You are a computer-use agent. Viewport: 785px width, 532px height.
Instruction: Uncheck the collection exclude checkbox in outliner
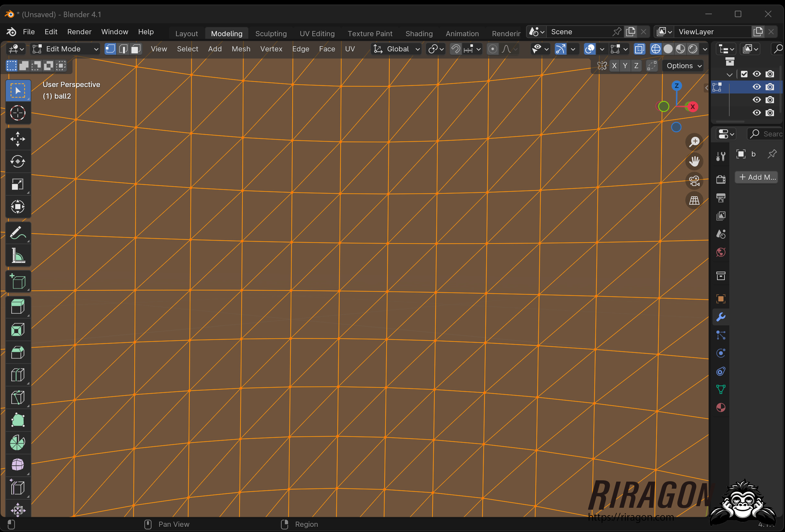point(744,74)
